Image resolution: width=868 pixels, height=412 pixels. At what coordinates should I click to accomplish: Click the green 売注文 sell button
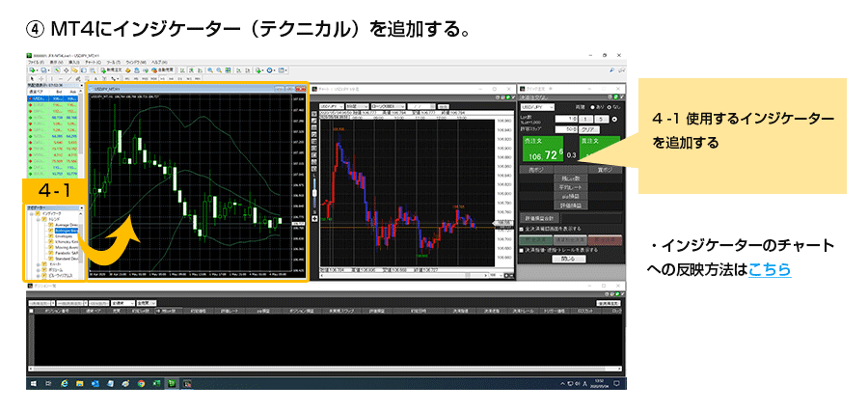543,149
